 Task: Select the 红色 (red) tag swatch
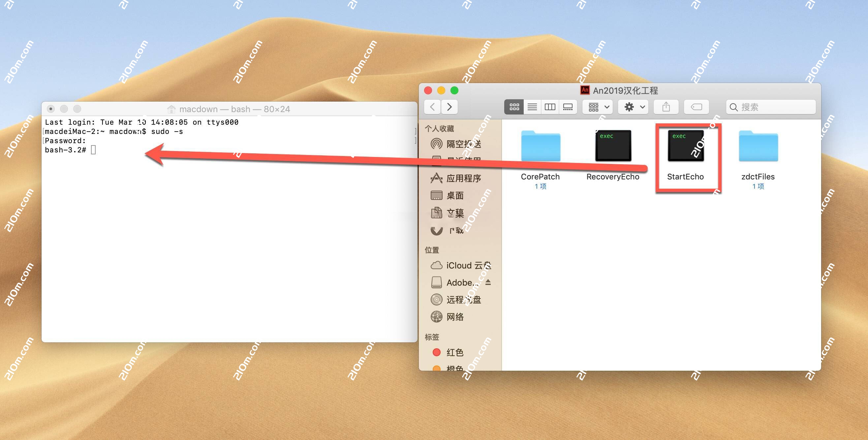coord(437,352)
